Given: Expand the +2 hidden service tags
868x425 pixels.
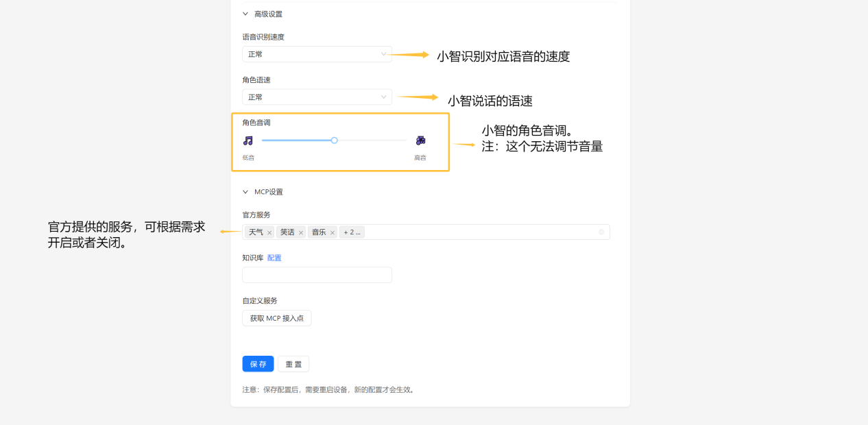Looking at the screenshot, I should tap(352, 232).
